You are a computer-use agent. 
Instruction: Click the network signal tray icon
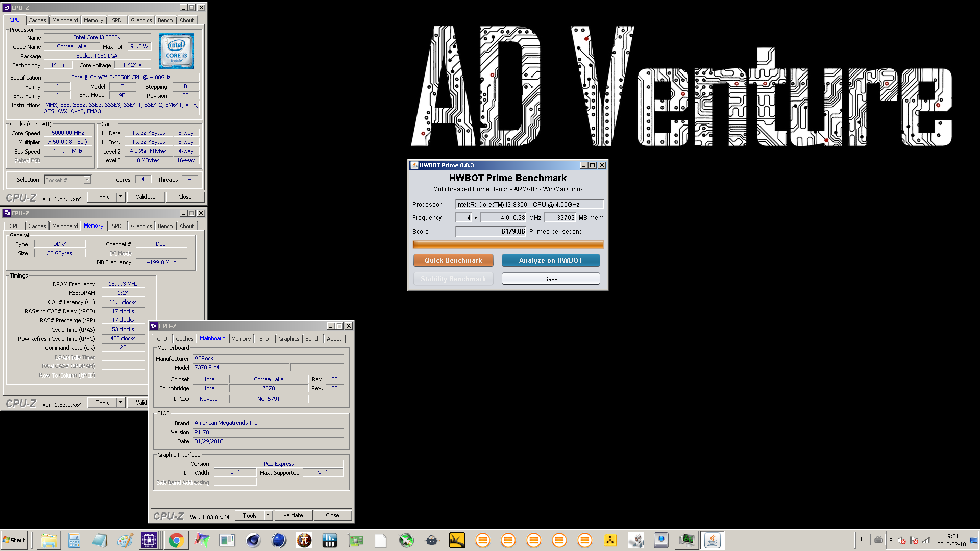click(926, 540)
